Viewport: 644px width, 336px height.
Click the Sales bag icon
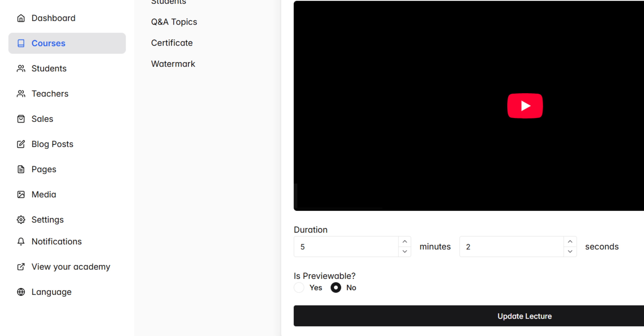[21, 119]
